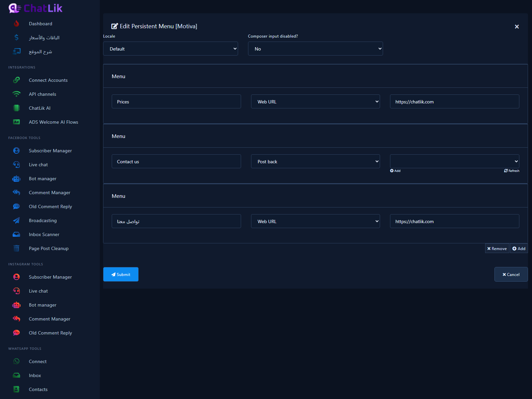532x399 pixels.
Task: Remove the last menu item
Action: [x=497, y=248]
